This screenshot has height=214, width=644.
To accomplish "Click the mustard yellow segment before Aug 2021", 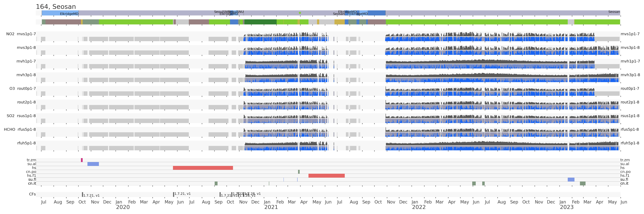I will (x=340, y=22).
